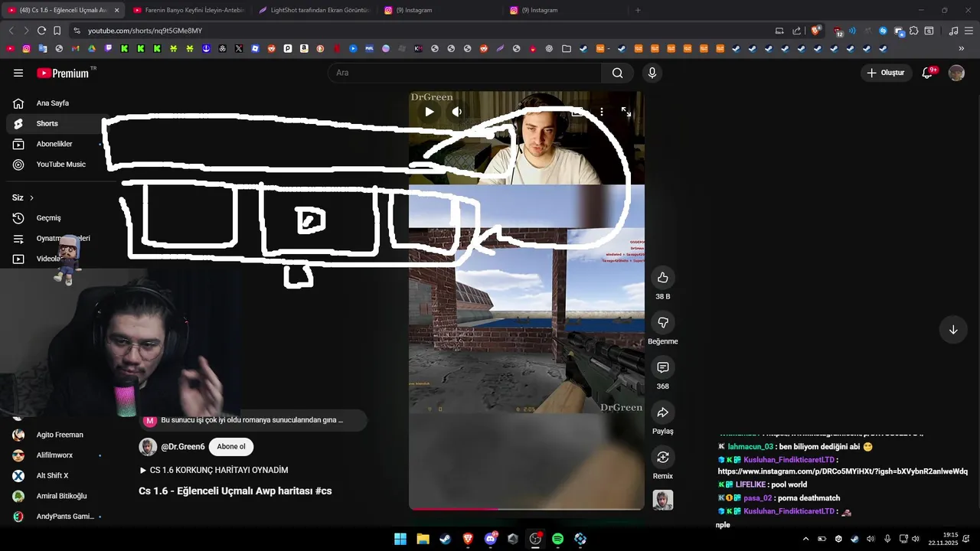
Task: Open the YouTube hamburger guide menu
Action: click(x=18, y=73)
